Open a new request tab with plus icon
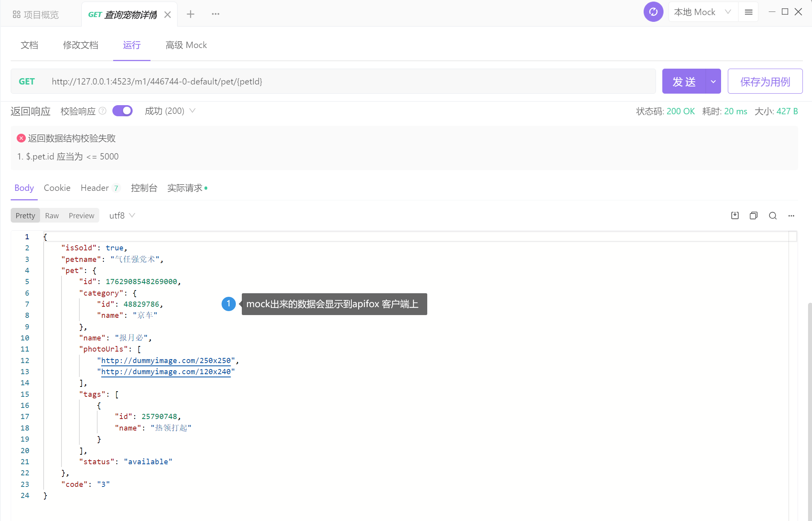 191,14
